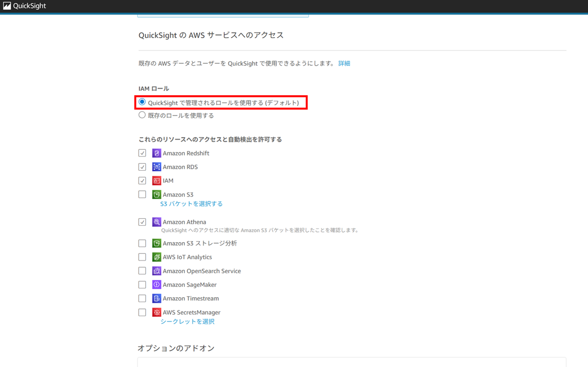This screenshot has width=588, height=367.
Task: Click the Amazon SageMaker icon
Action: (x=156, y=284)
